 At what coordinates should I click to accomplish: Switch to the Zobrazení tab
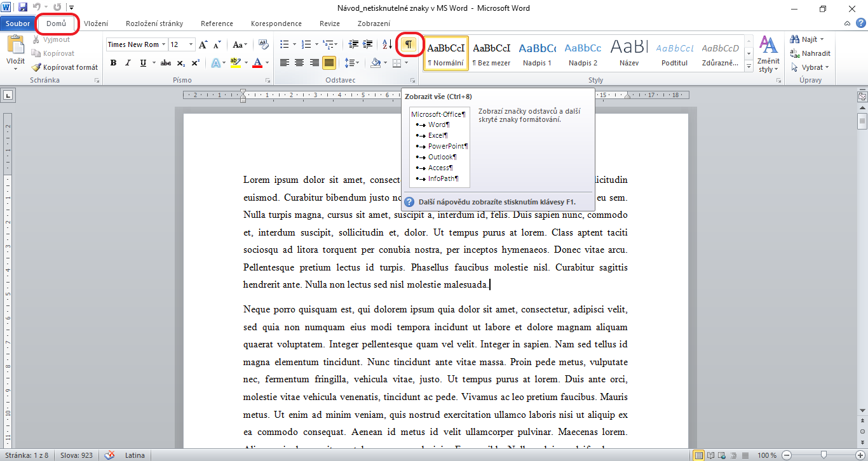[374, 24]
